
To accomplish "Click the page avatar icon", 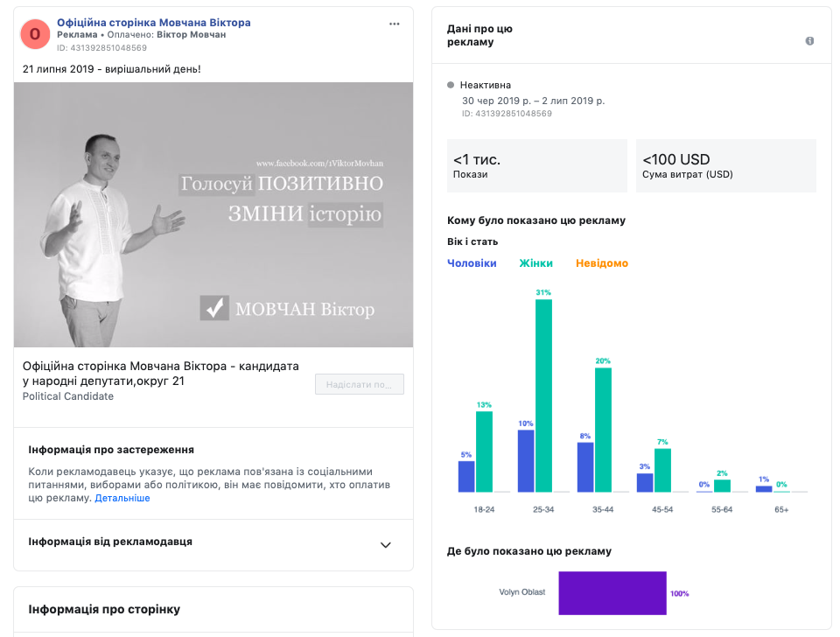I will pyautogui.click(x=35, y=33).
